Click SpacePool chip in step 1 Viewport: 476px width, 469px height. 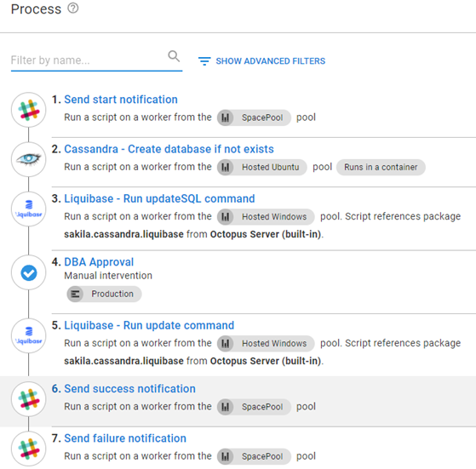254,117
